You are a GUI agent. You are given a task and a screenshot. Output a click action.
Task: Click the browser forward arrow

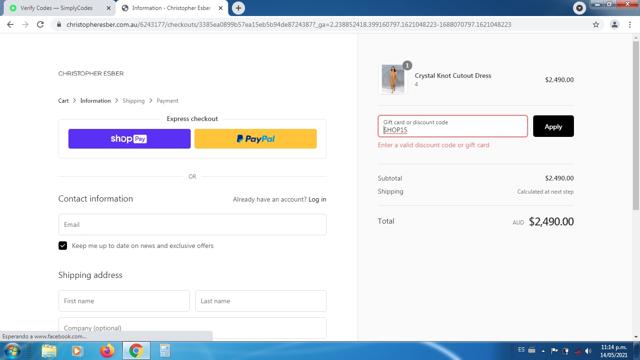(x=25, y=24)
